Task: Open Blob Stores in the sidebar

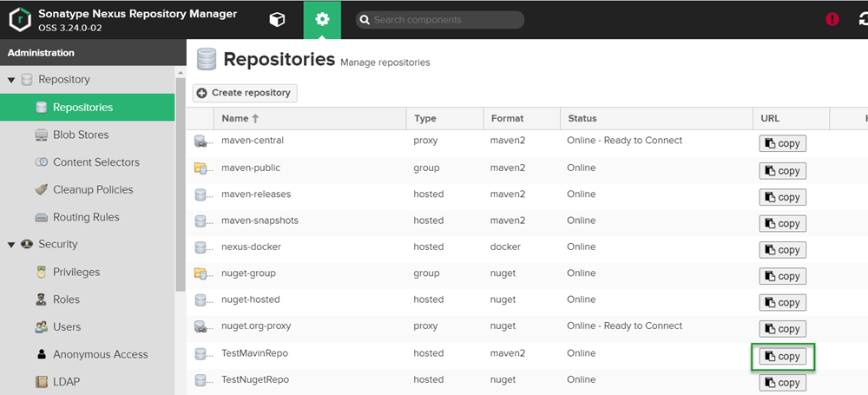Action: point(80,135)
